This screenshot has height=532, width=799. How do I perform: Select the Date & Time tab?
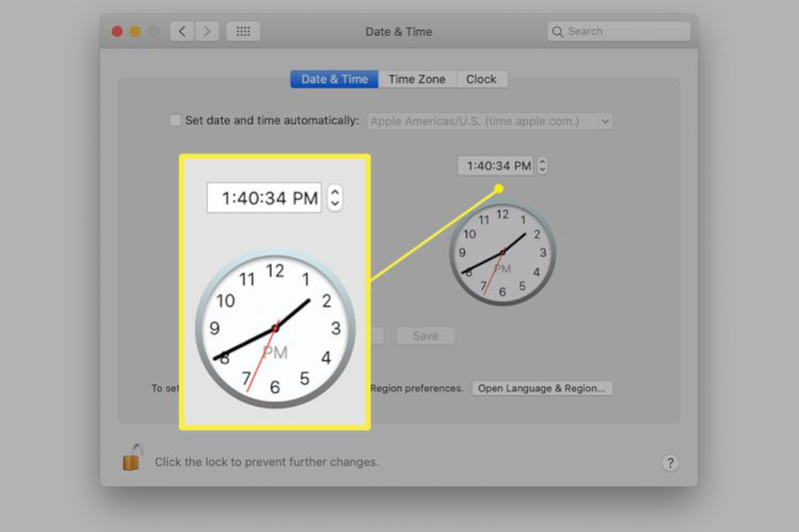(335, 79)
